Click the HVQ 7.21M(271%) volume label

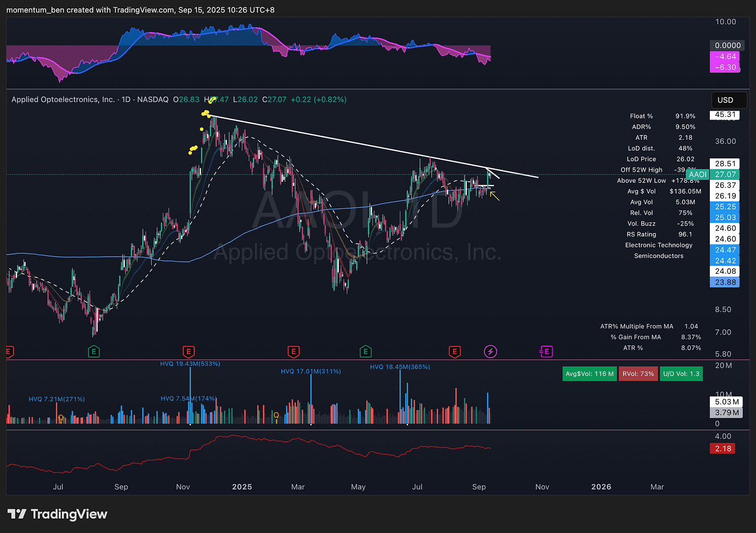click(x=57, y=399)
